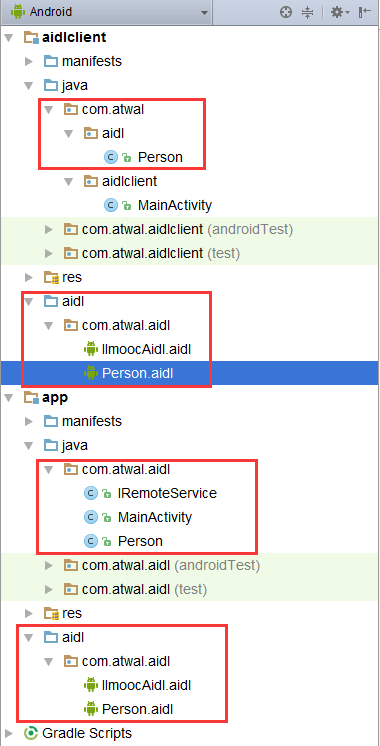Expand the manifests folder under aidlclient
The image size is (380, 746).
coord(29,61)
